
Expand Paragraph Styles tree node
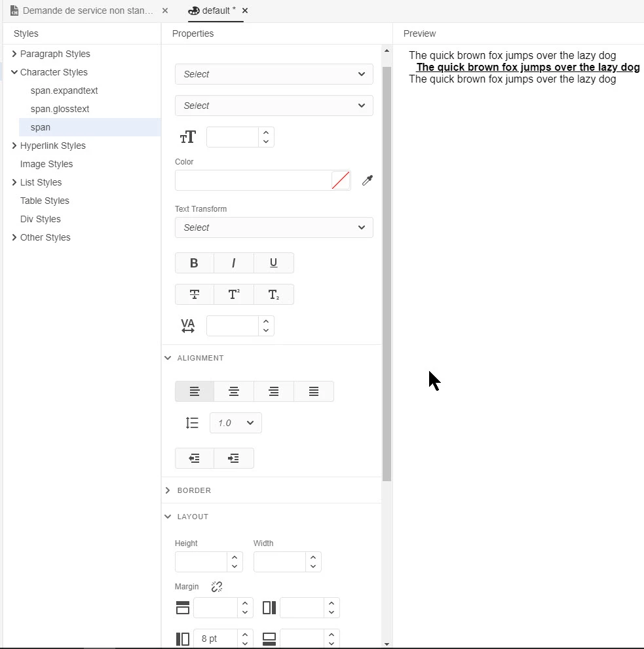14,54
